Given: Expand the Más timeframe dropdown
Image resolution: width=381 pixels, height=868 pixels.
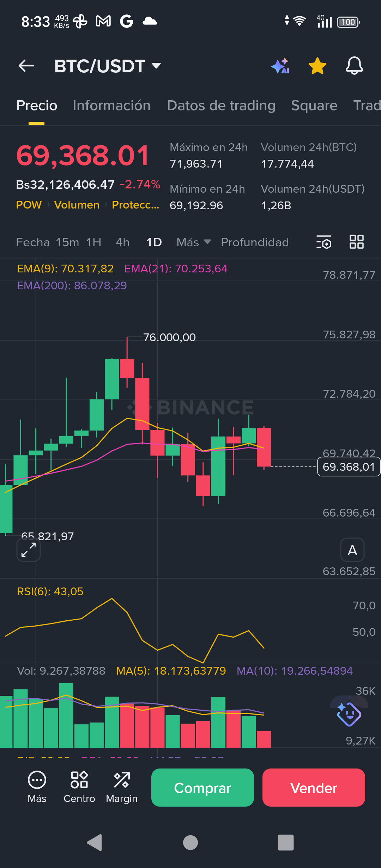Looking at the screenshot, I should pyautogui.click(x=194, y=242).
